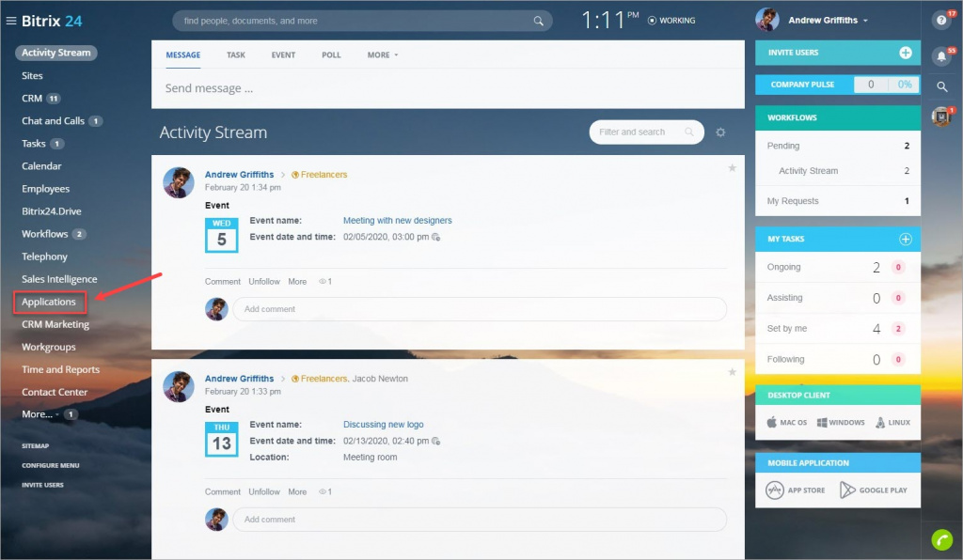Open help question mark icon
This screenshot has width=963, height=560.
coord(940,21)
